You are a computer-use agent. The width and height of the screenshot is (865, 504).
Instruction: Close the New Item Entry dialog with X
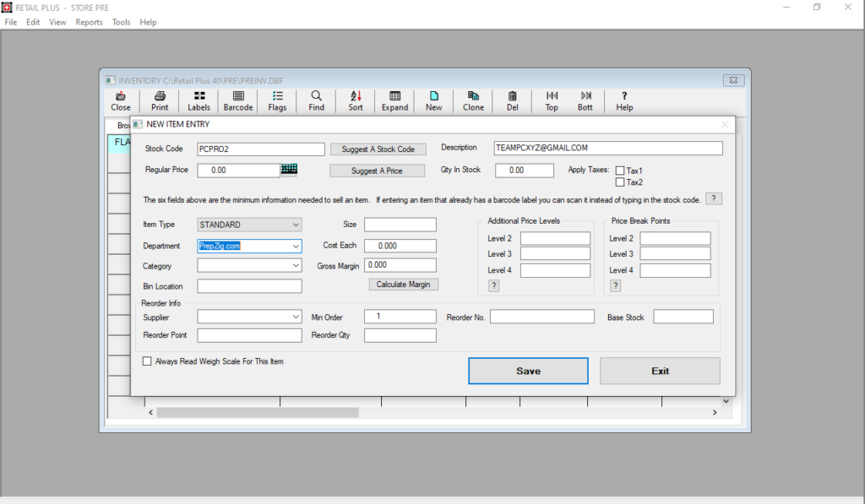[725, 125]
